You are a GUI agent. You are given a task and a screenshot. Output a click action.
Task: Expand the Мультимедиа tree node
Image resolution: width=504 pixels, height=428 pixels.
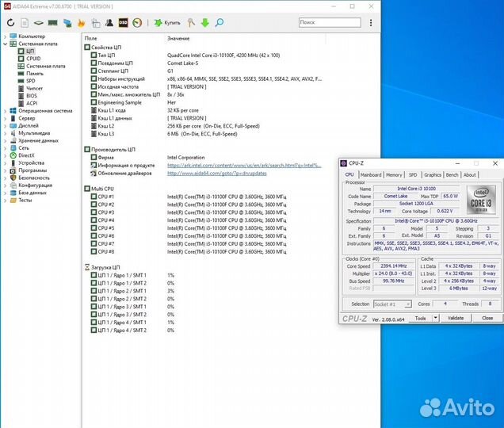(x=5, y=133)
